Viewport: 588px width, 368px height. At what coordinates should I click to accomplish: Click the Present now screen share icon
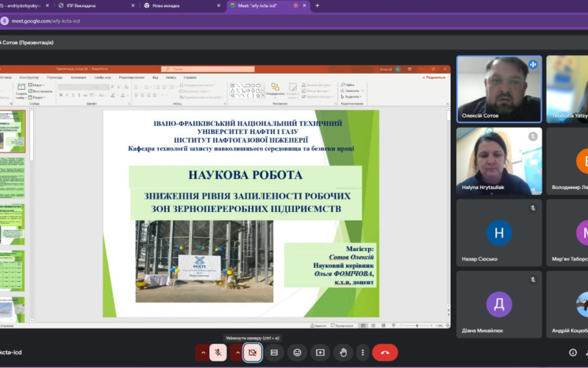coord(320,353)
